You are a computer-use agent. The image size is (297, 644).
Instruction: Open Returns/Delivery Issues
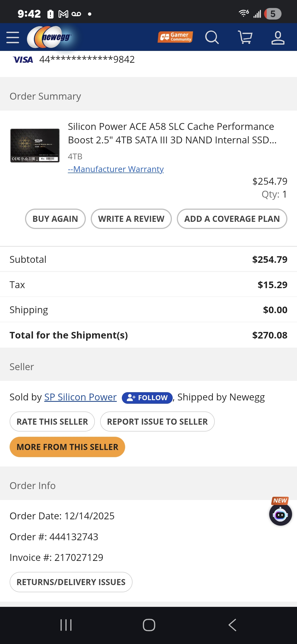pyautogui.click(x=71, y=582)
